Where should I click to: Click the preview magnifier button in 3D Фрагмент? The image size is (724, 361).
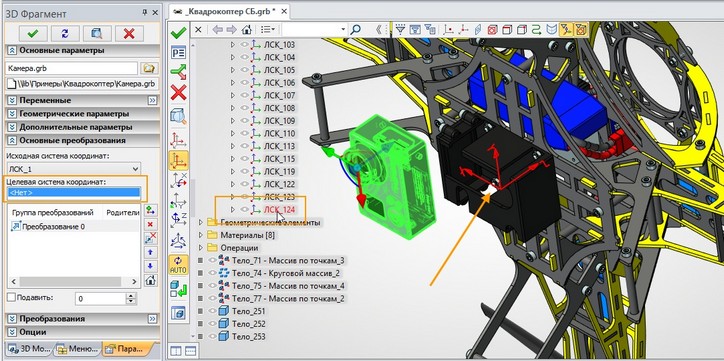point(97,33)
